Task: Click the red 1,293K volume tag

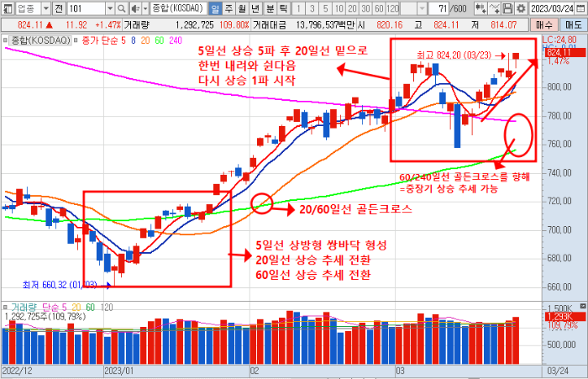Action: [x=564, y=316]
